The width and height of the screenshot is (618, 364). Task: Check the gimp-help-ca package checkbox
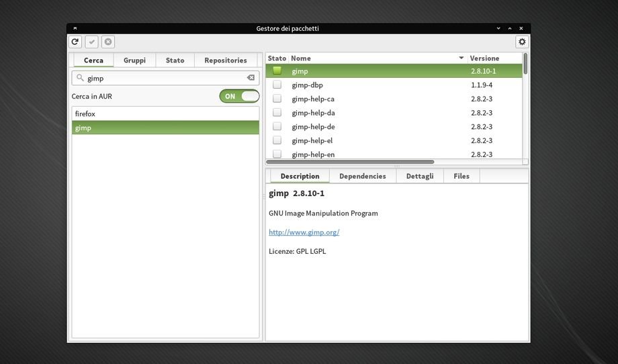[x=277, y=99]
